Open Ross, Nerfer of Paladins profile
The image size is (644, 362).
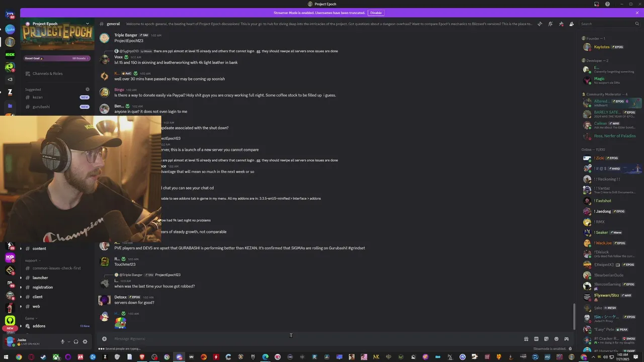coord(611,136)
